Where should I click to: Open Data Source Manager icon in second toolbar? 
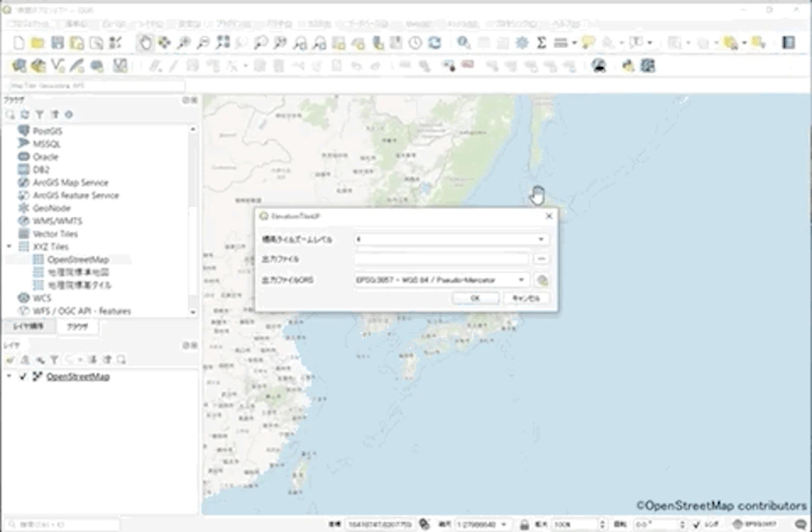point(19,66)
